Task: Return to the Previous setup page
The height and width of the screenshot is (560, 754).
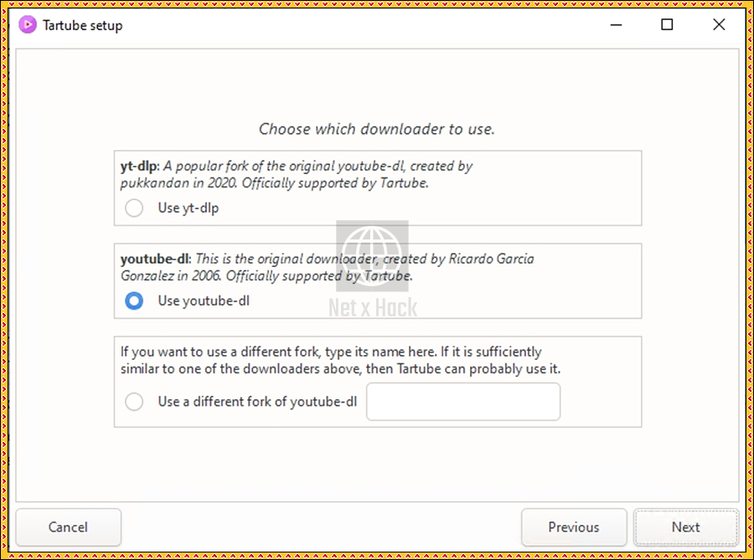Action: [x=574, y=527]
